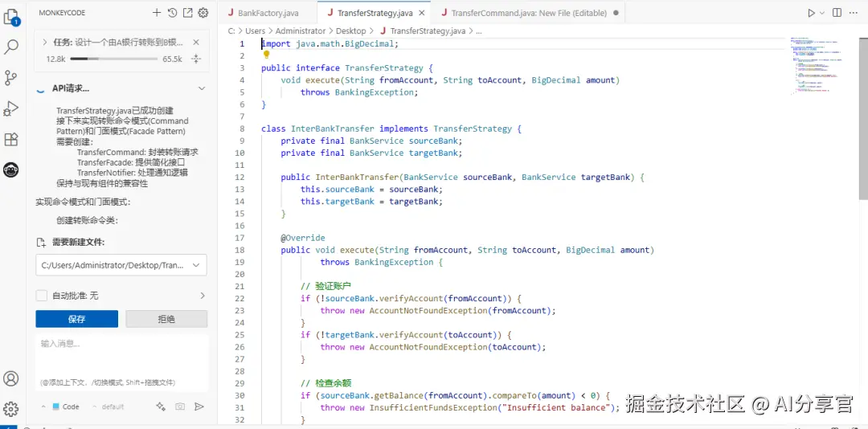Open the default profile selector dropdown
868x429 pixels.
coord(108,407)
